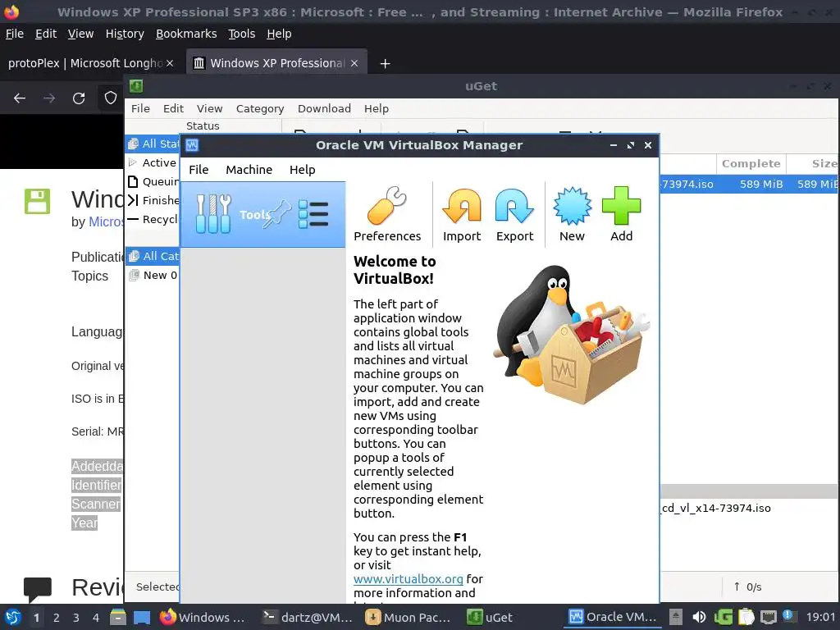Click the Export appliance icon
This screenshot has height=630, width=840.
pos(514,214)
